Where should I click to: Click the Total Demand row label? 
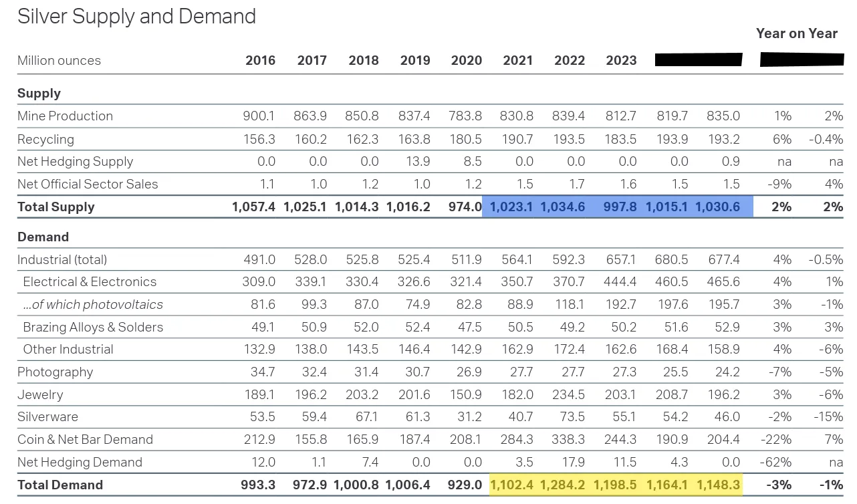pos(60,485)
